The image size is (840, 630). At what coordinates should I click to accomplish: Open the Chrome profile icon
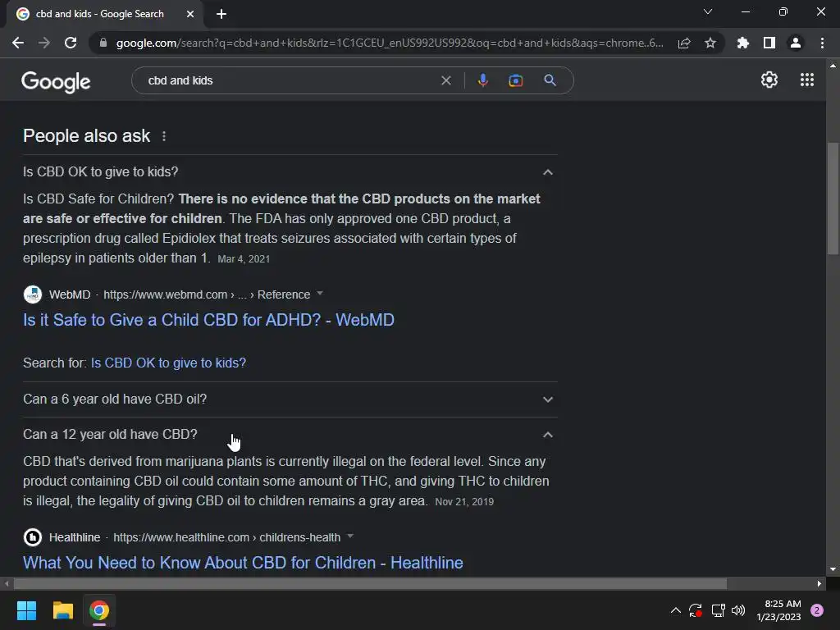[x=796, y=43]
